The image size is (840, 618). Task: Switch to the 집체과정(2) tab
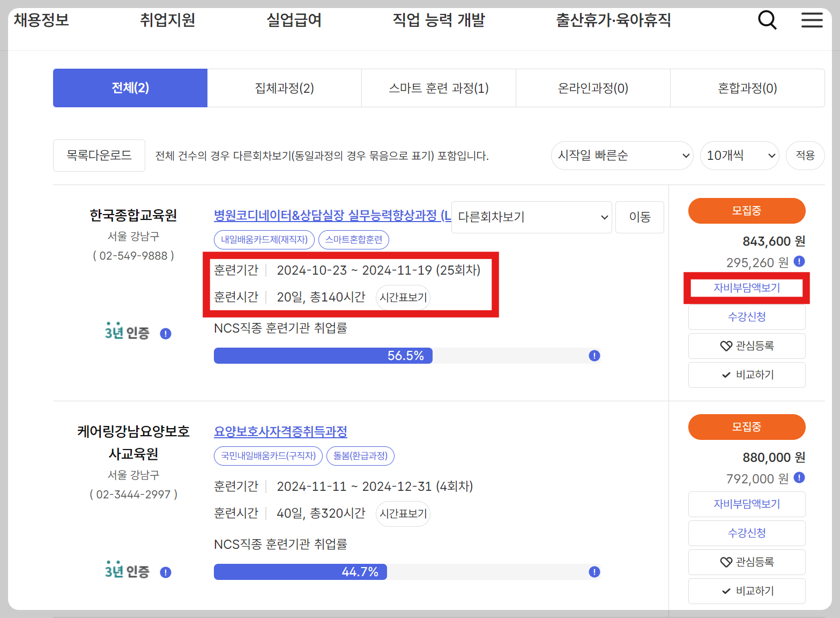pyautogui.click(x=284, y=88)
